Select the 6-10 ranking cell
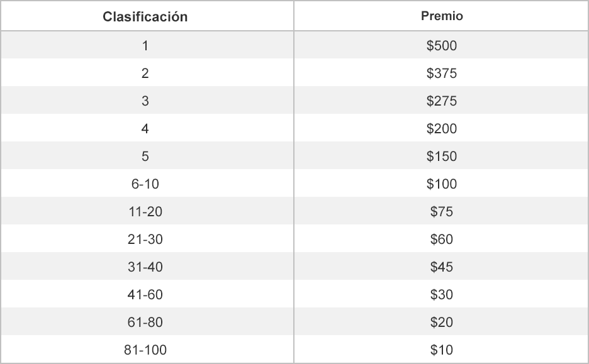Viewport: 589px width, 364px height. [147, 183]
